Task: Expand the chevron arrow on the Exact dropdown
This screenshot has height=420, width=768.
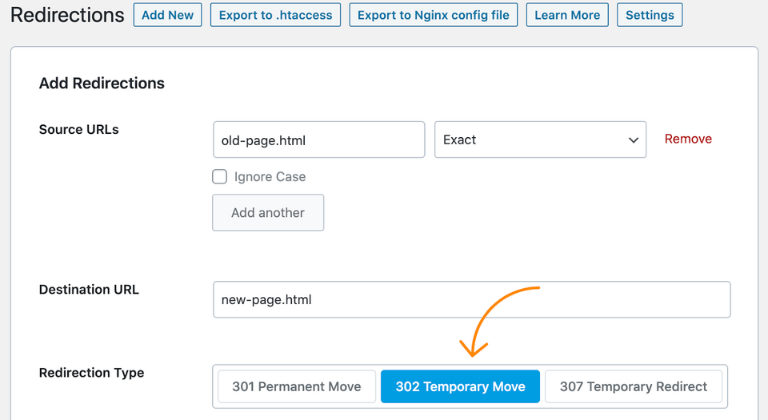Action: (633, 140)
